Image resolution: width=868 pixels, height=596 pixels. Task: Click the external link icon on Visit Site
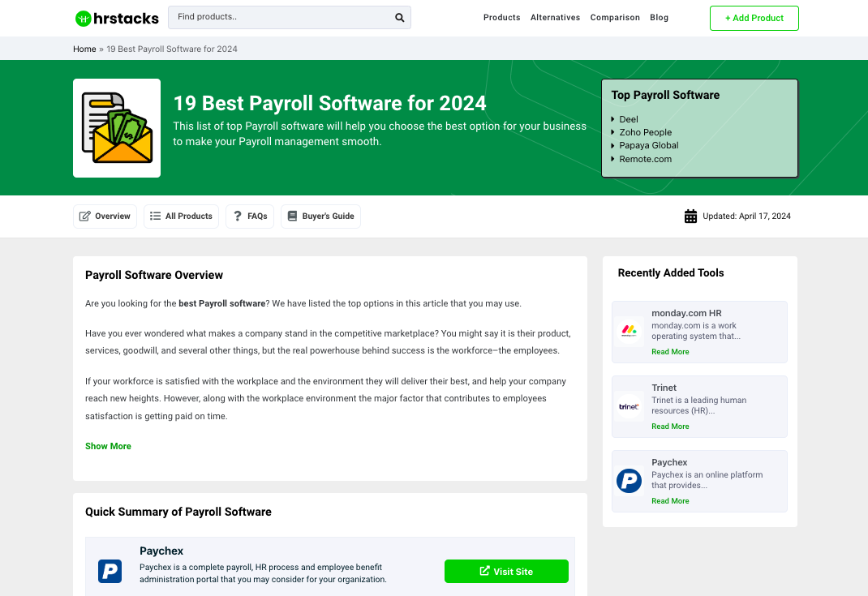click(483, 571)
